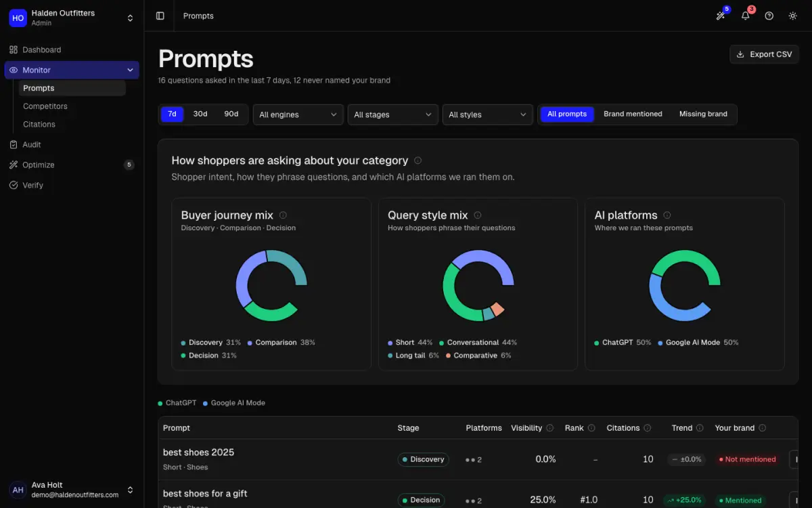Screen dimensions: 812x508
Task: Open the All styles dropdown
Action: click(x=488, y=114)
